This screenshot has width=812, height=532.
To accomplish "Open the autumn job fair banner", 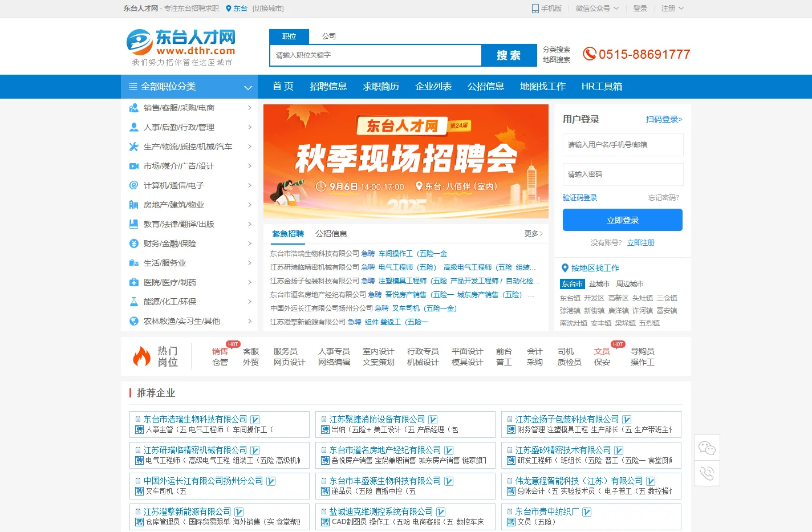I will coord(406,161).
